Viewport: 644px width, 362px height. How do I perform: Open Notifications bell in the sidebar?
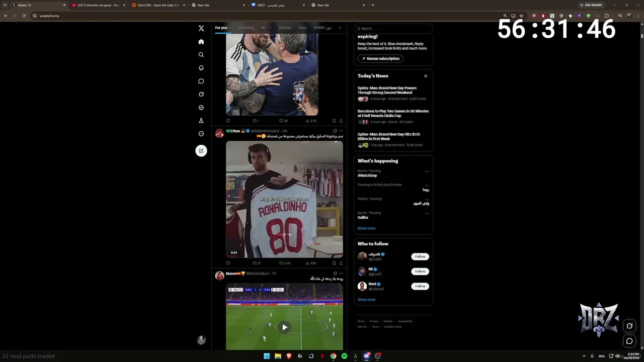(x=201, y=68)
